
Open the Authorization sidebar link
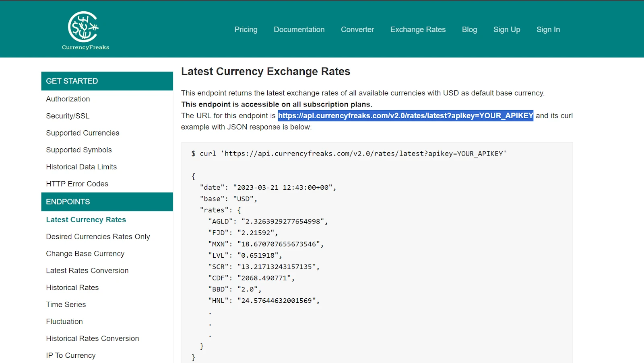[x=68, y=99]
